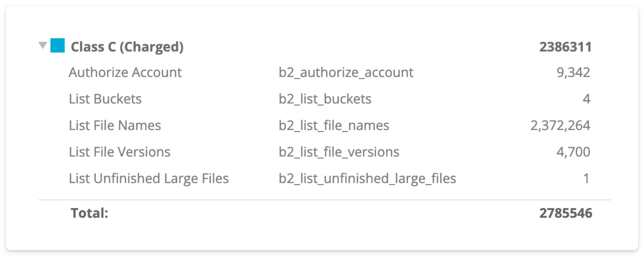Select the Class C (Charged) heading
The width and height of the screenshot is (644, 256).
click(x=127, y=47)
